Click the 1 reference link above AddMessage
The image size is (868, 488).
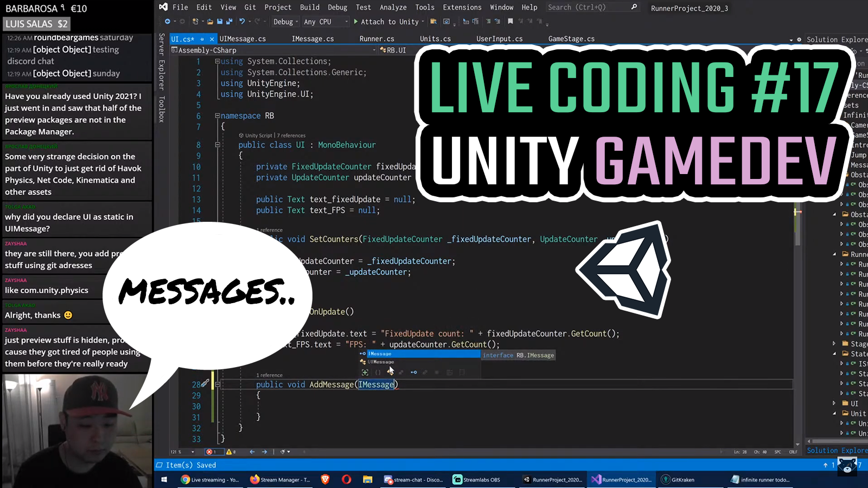[x=270, y=375]
